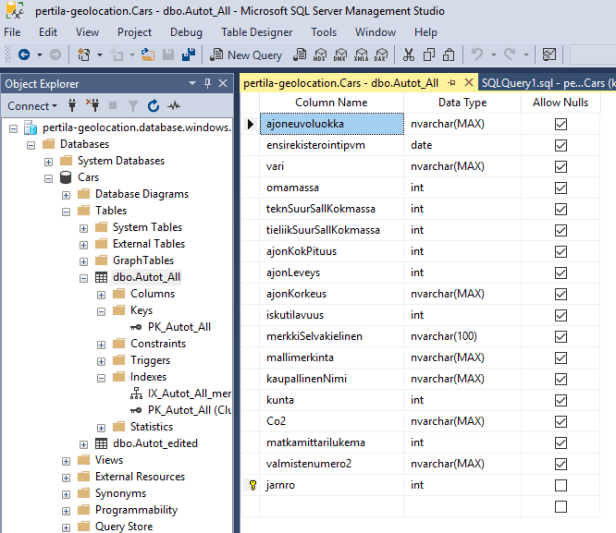Expand the Database Diagrams node
This screenshot has width=616, height=533.
(66, 195)
